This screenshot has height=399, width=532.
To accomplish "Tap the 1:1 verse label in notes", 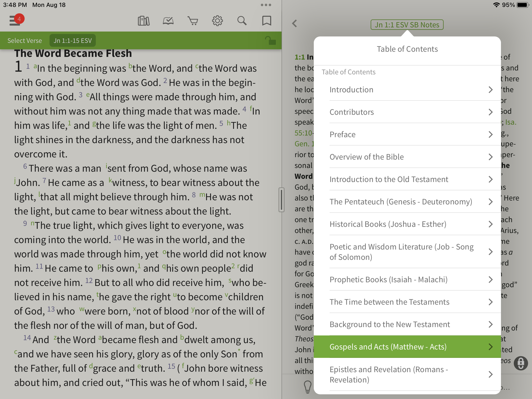I will click(300, 57).
